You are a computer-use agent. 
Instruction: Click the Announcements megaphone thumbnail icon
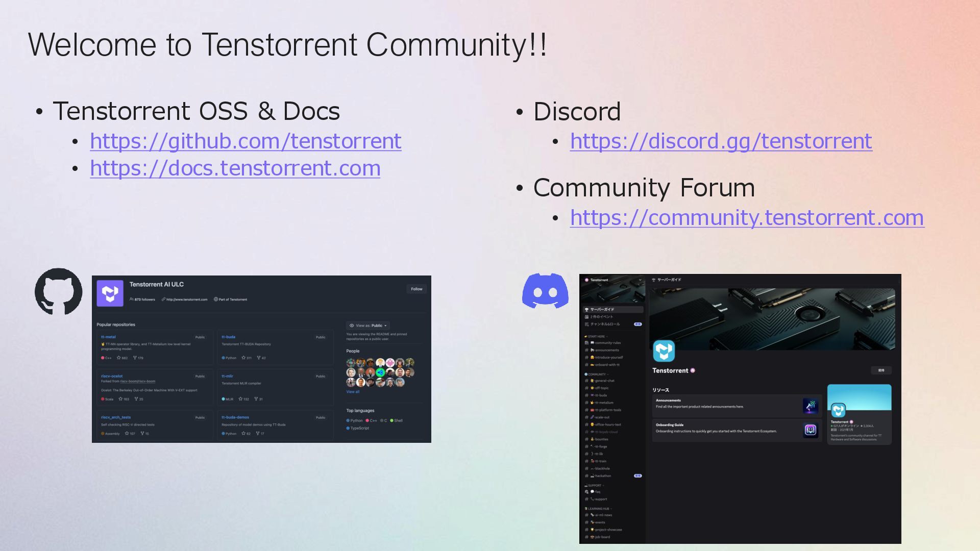coord(810,406)
